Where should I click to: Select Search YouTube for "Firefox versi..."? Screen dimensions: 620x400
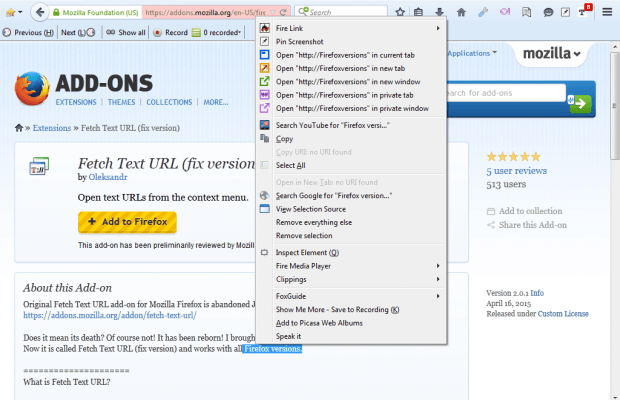352,125
